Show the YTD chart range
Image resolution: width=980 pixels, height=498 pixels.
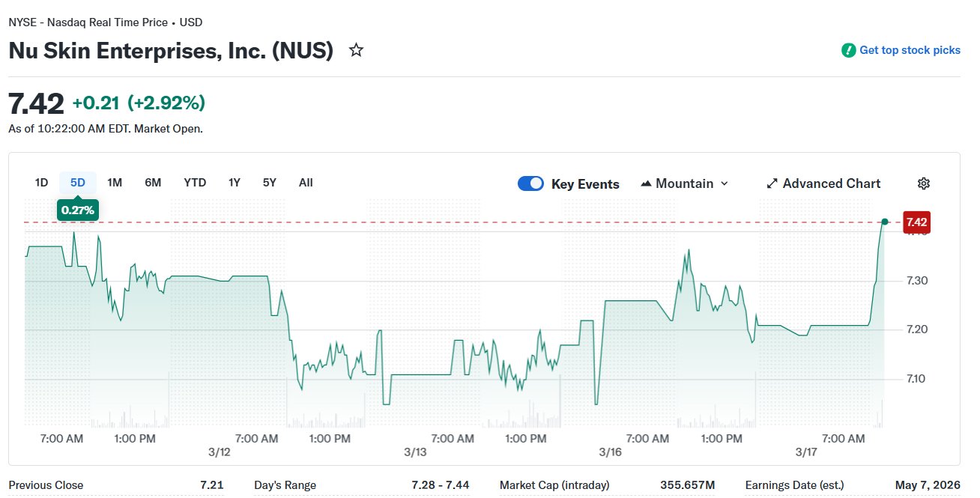tap(195, 183)
